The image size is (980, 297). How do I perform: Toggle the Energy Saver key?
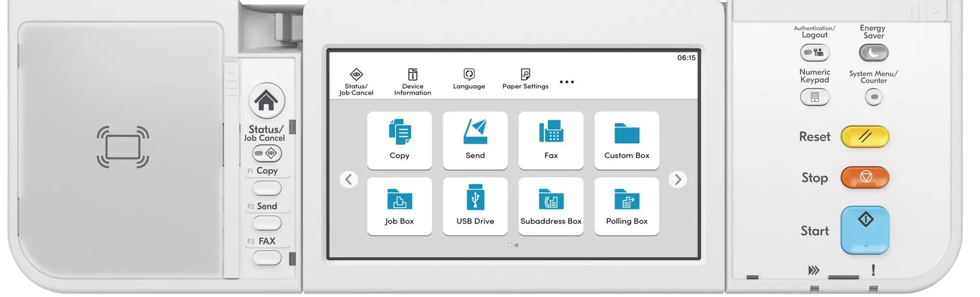873,53
